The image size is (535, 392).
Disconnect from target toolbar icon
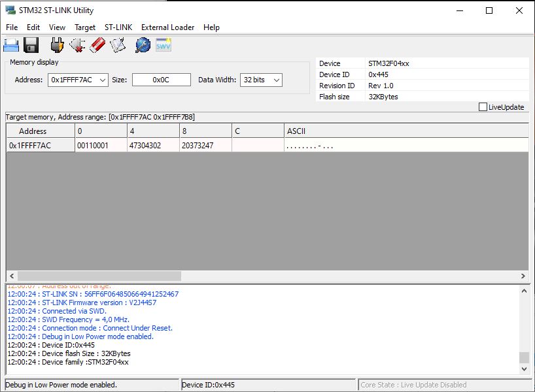(77, 45)
